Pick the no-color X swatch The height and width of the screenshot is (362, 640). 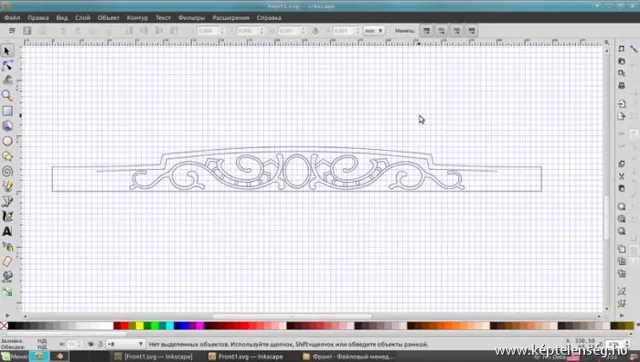4,326
